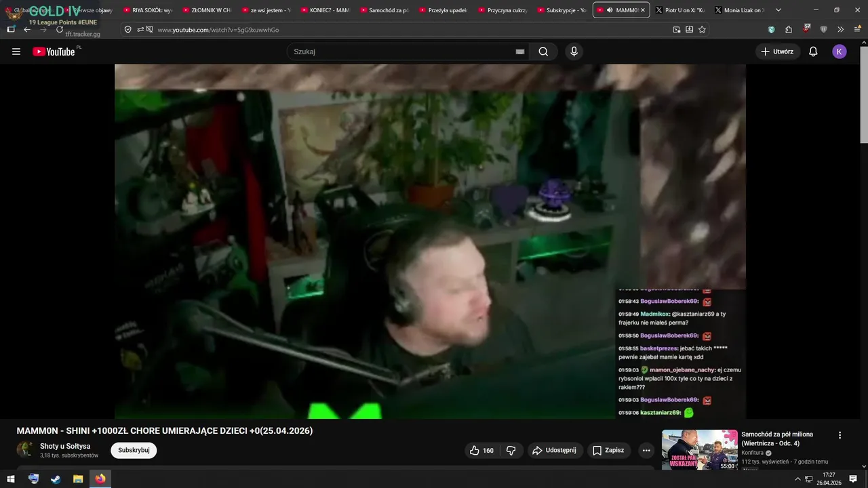Expand more tools double chevron
Image resolution: width=868 pixels, height=488 pixels.
(x=841, y=30)
